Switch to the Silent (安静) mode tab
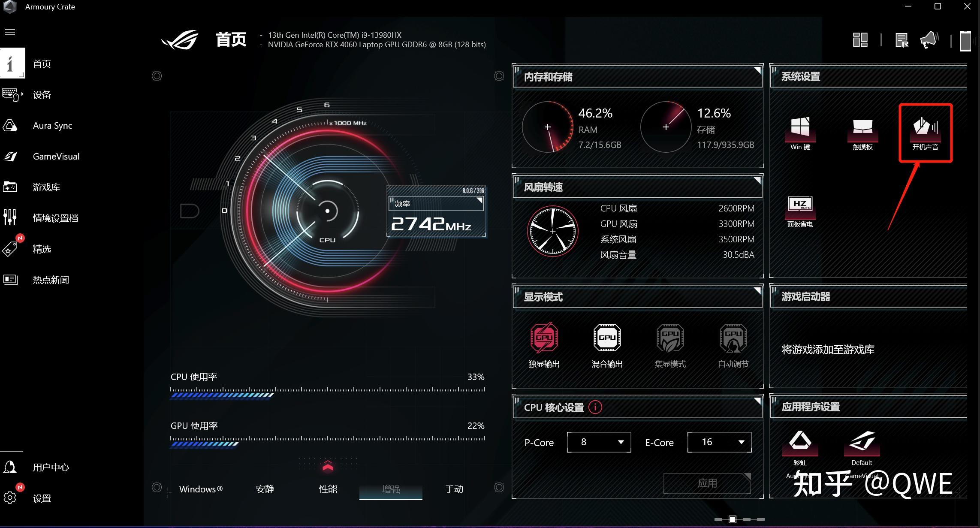 [x=265, y=489]
